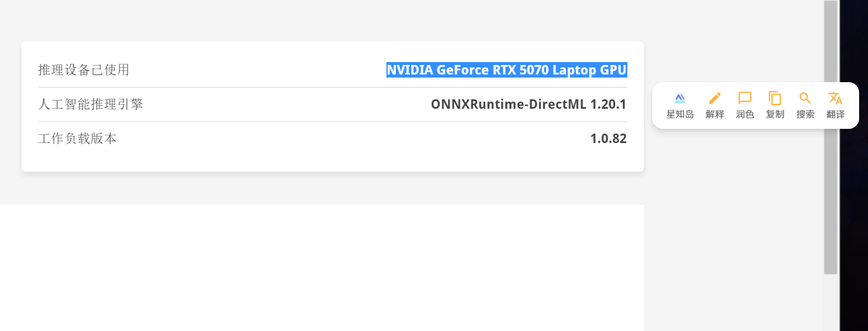
Task: Click the 推理设备已使用 label
Action: [x=83, y=70]
